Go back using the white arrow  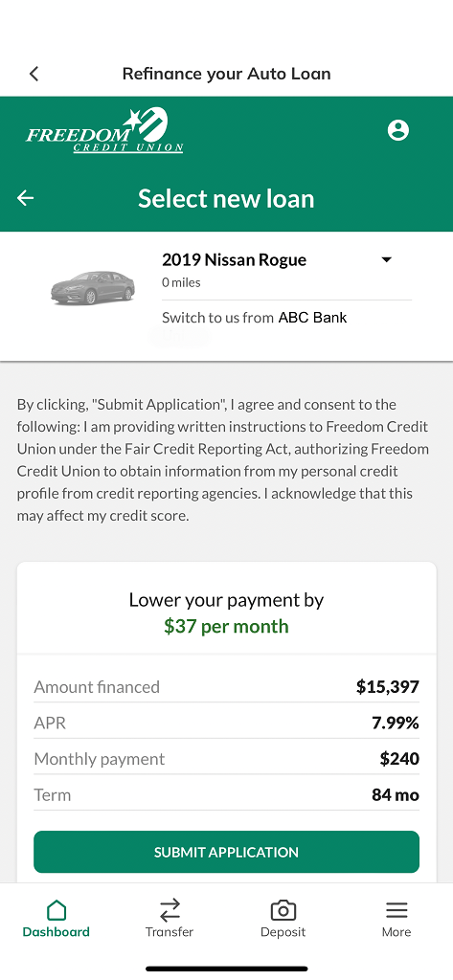point(26,198)
